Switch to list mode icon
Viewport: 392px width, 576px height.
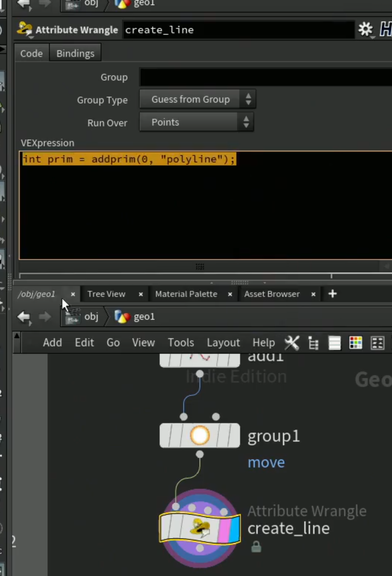tap(334, 343)
